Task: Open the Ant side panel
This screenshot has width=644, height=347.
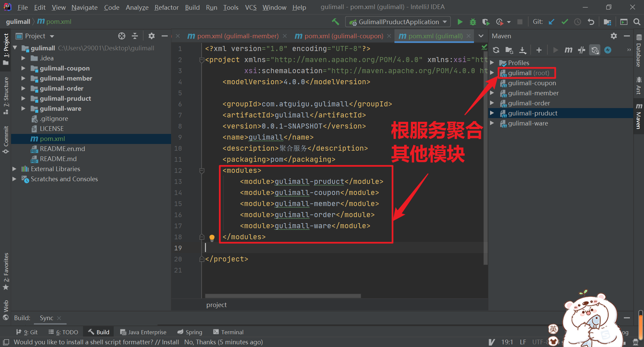Action: (x=639, y=86)
